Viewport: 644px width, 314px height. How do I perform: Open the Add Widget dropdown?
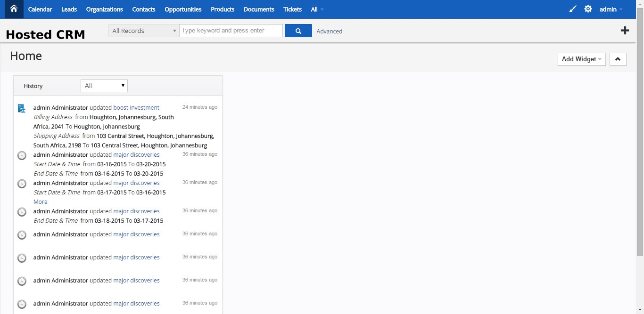pos(581,59)
